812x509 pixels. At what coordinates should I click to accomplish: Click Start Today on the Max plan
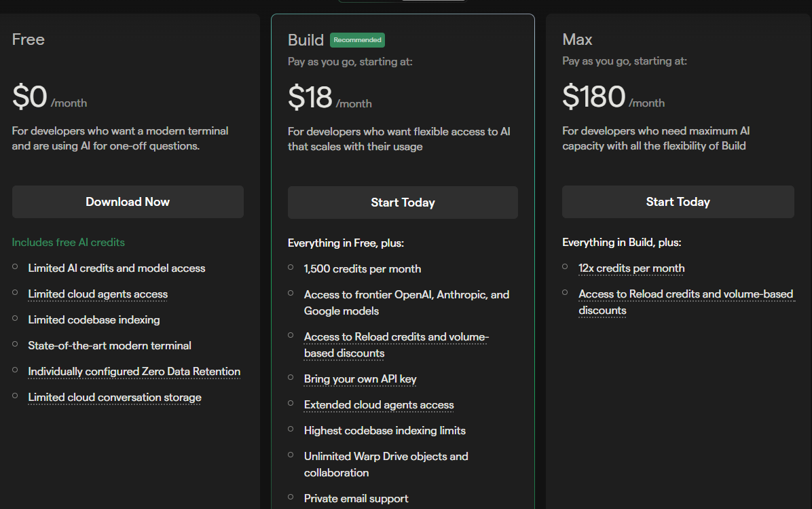(x=678, y=201)
